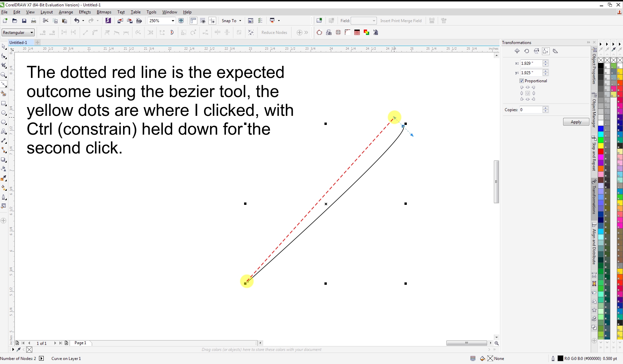Click the Save icon
This screenshot has height=364, width=623.
pyautogui.click(x=24, y=21)
